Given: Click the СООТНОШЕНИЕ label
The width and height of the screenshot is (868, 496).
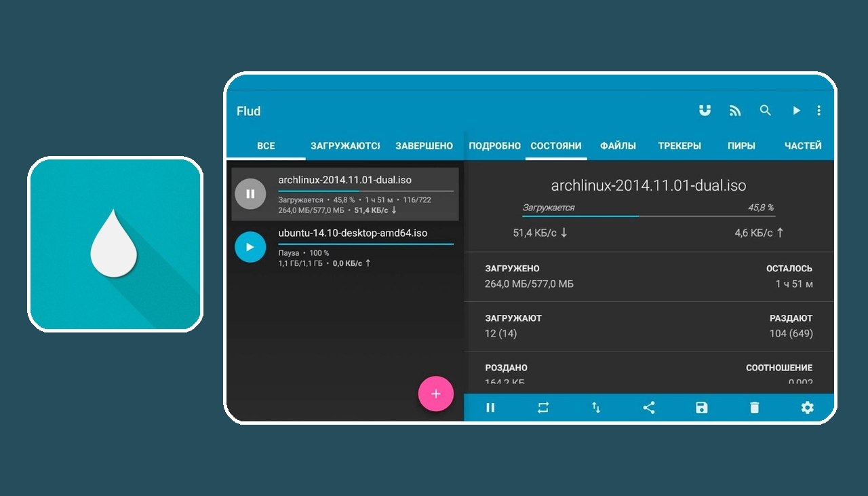Looking at the screenshot, I should pyautogui.click(x=779, y=368).
